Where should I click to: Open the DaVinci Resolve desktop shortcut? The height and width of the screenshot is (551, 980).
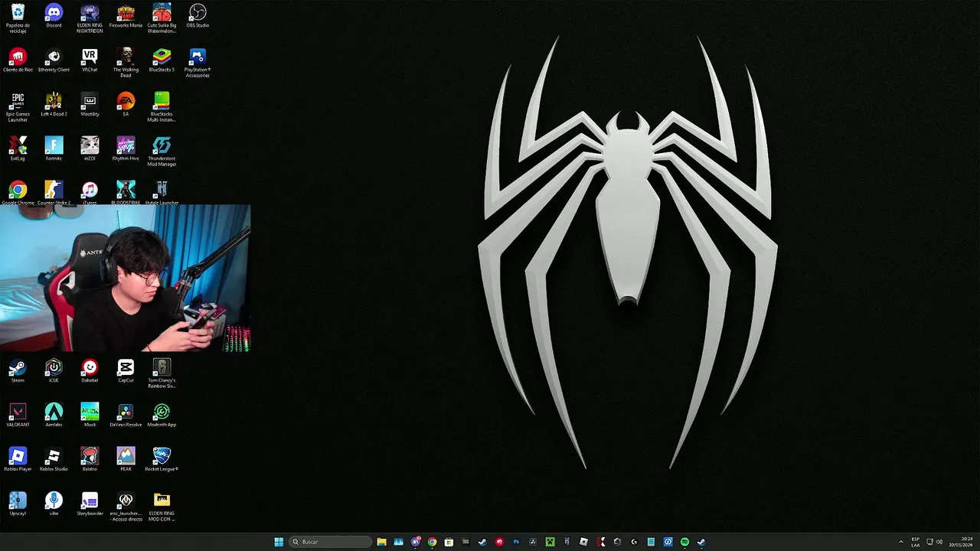(126, 415)
